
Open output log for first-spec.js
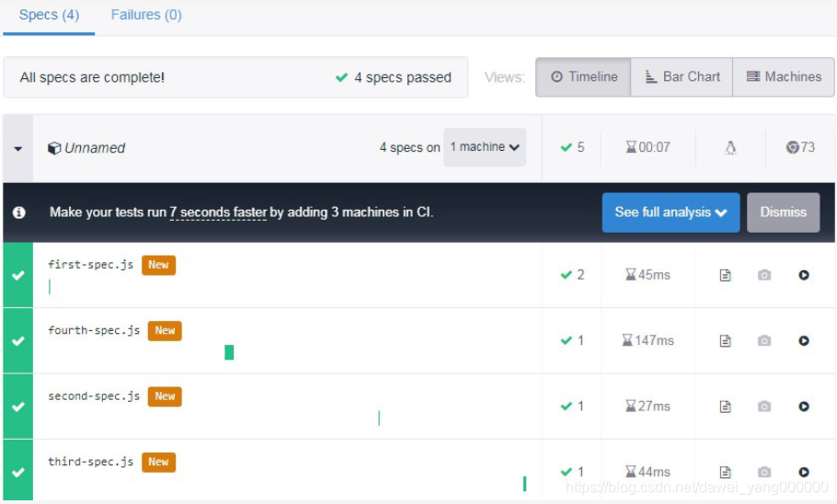[725, 276]
